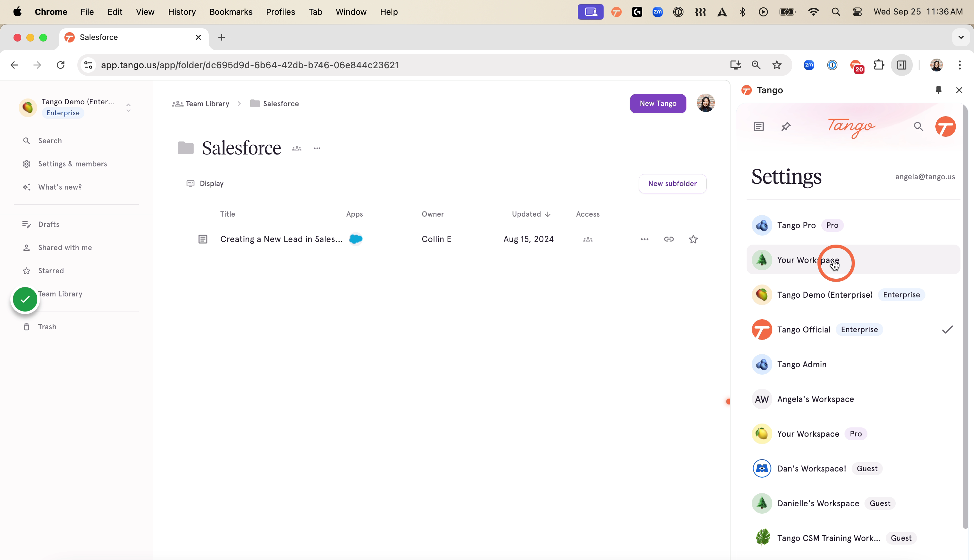Open search in the Tango side panel
Image resolution: width=974 pixels, height=560 pixels.
coord(918,126)
